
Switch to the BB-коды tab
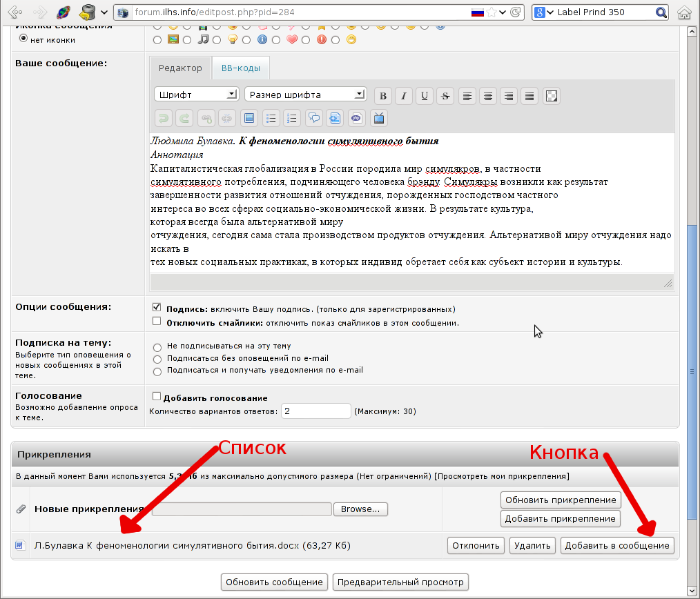click(x=240, y=68)
